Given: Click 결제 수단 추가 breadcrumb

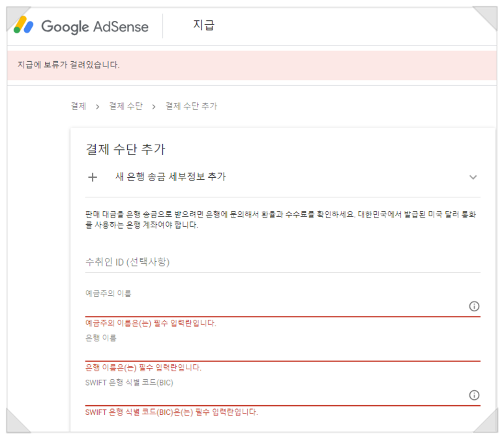Looking at the screenshot, I should point(191,106).
